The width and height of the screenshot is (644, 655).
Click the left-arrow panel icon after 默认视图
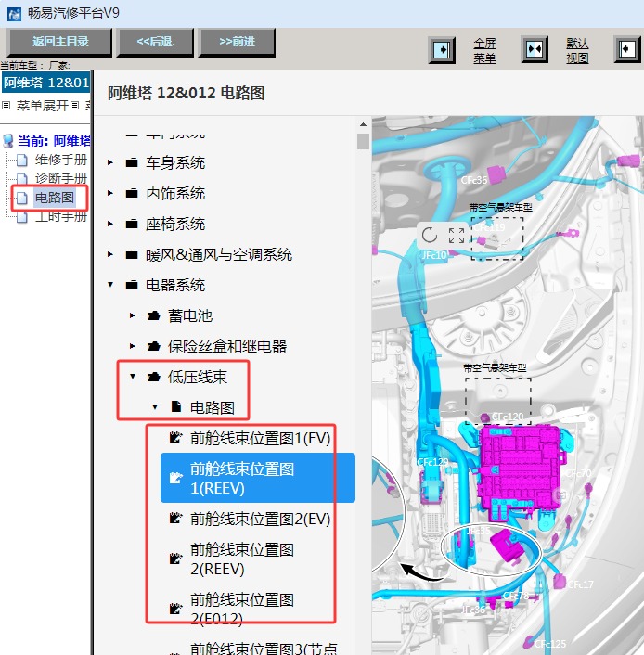click(x=627, y=49)
